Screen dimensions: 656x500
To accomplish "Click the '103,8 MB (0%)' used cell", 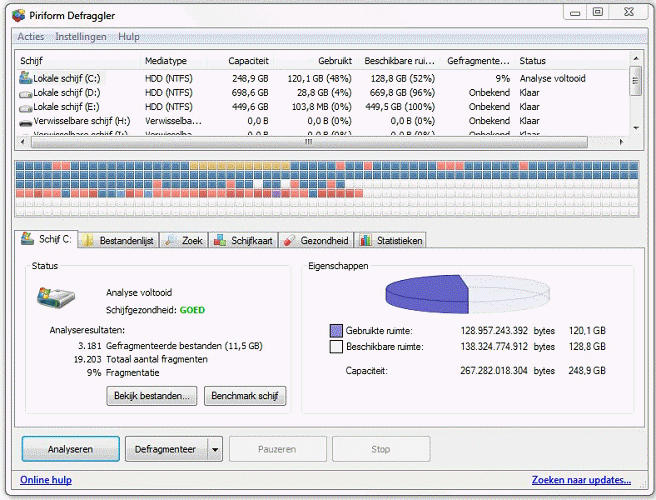I will tap(322, 107).
